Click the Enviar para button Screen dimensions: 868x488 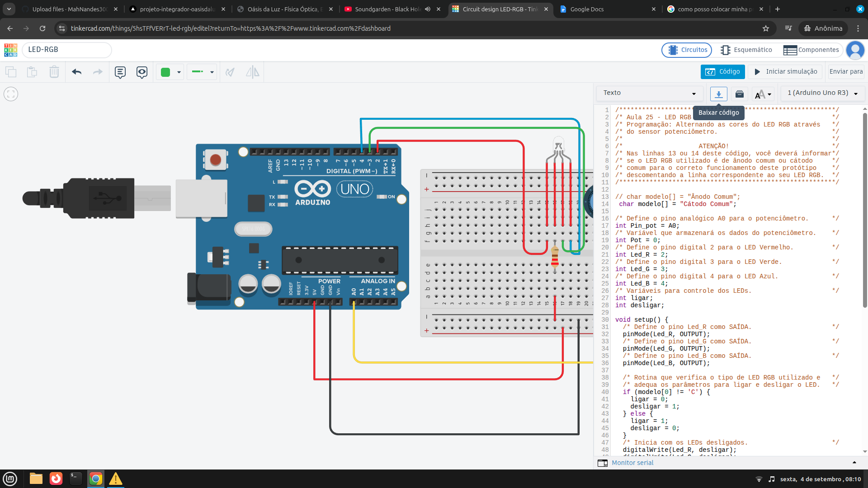point(846,72)
